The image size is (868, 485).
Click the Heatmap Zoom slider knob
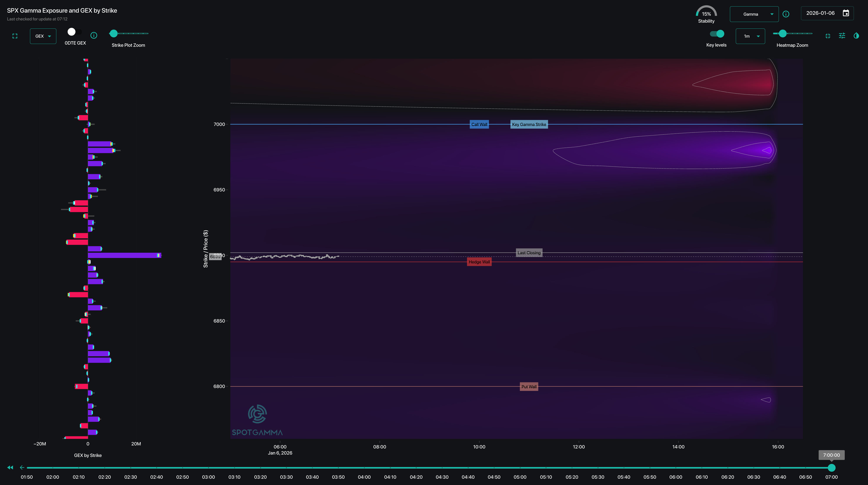point(782,33)
